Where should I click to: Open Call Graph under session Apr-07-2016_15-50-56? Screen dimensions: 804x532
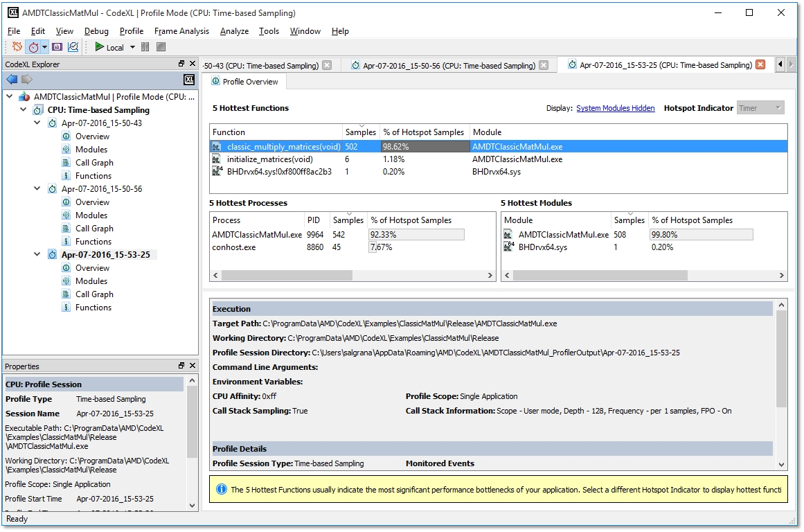click(x=94, y=229)
